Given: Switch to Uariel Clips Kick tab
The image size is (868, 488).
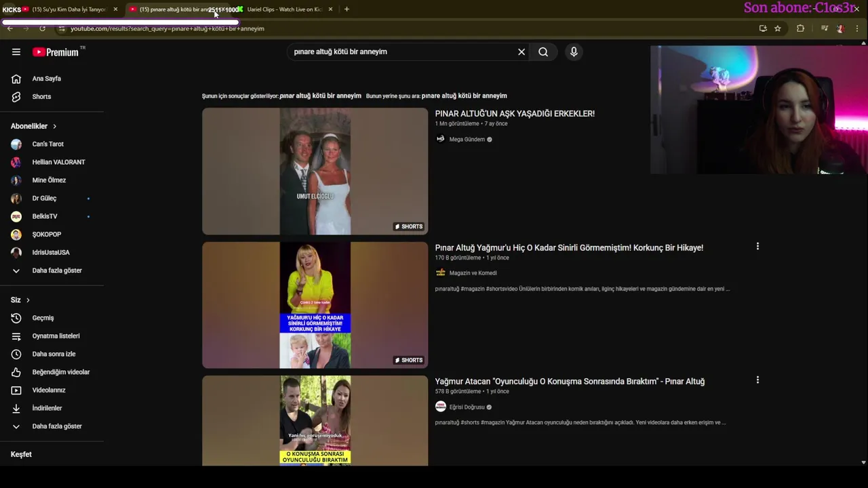Looking at the screenshot, I should [x=283, y=9].
